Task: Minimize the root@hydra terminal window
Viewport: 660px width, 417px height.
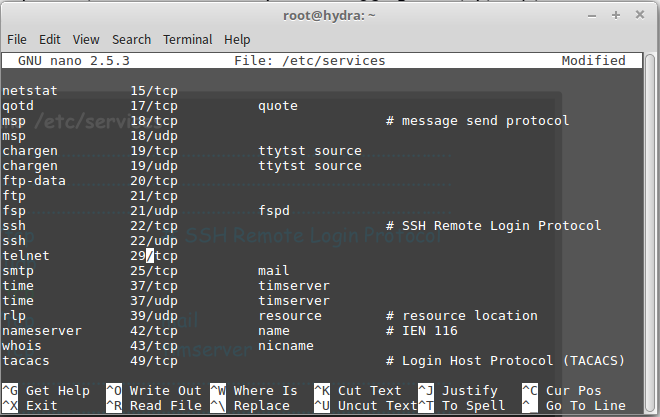Action: 592,16
